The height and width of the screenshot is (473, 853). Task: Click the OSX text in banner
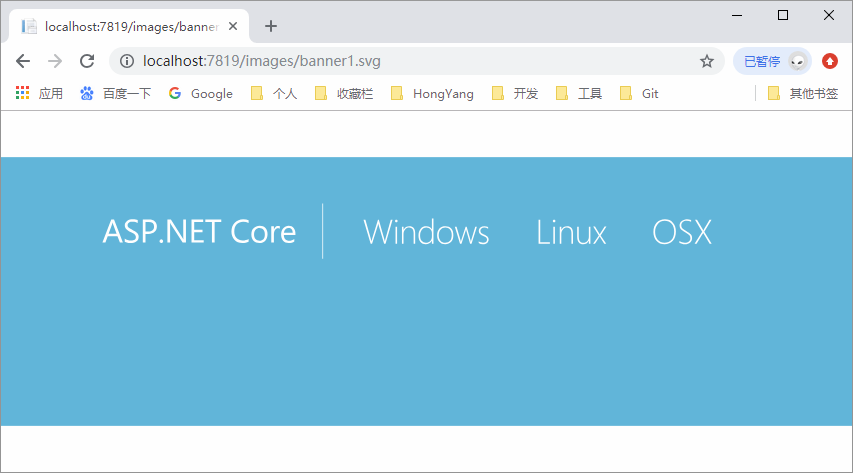682,232
